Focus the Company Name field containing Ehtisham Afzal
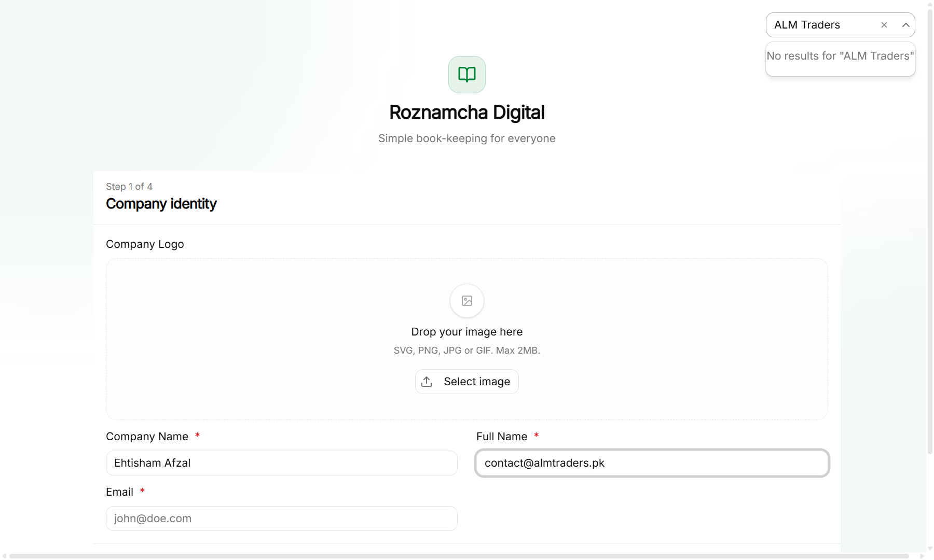Screen dimensions: 934x560 point(282,463)
